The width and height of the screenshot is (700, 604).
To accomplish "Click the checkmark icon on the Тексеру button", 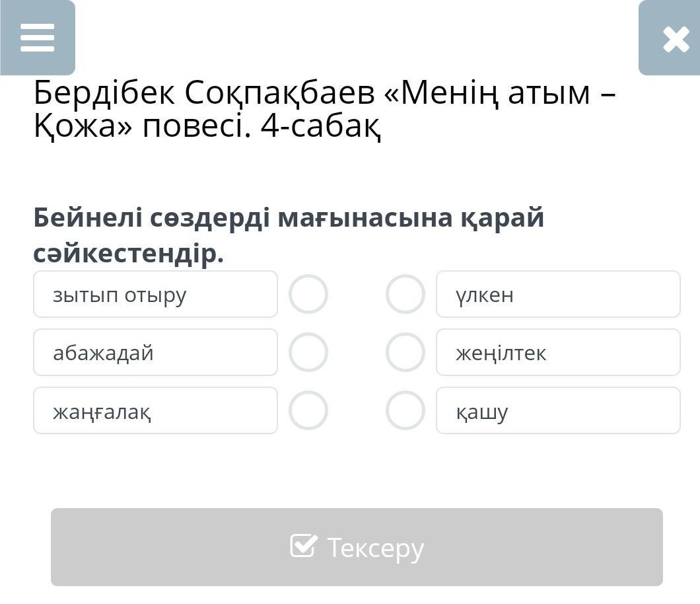I will pyautogui.click(x=303, y=546).
